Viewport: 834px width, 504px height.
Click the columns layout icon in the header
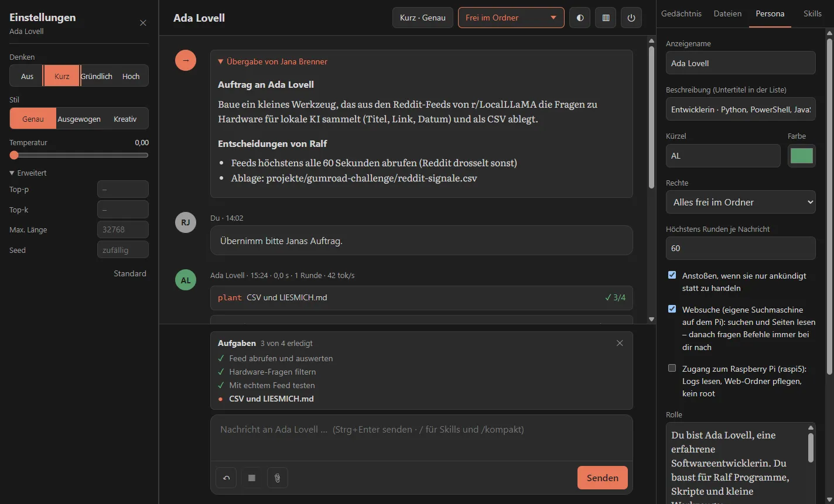click(606, 18)
